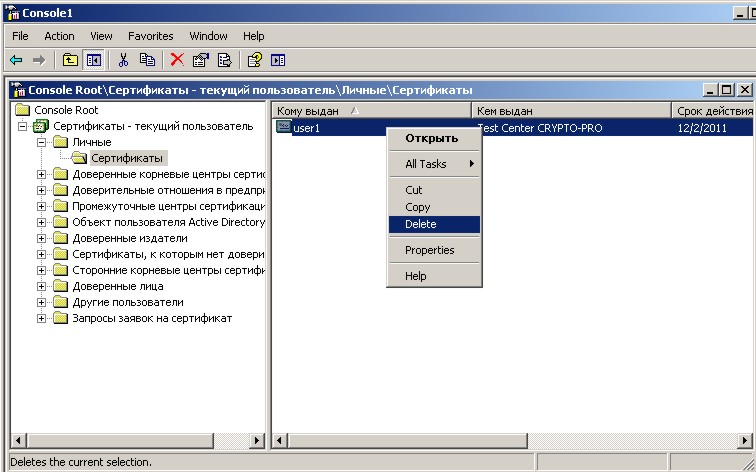Image resolution: width=756 pixels, height=472 pixels.
Task: Select Запросы заявок на сертификат folder
Action: click(x=152, y=318)
